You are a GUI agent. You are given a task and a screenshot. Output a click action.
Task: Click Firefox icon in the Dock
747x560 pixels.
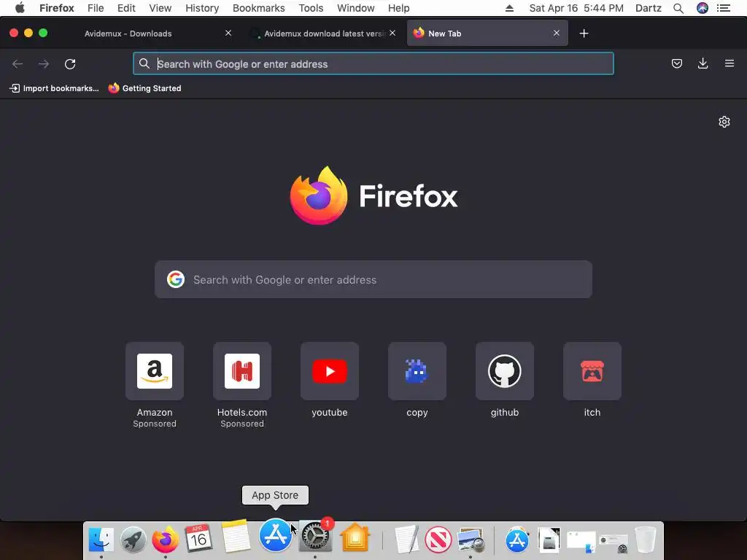click(x=166, y=540)
